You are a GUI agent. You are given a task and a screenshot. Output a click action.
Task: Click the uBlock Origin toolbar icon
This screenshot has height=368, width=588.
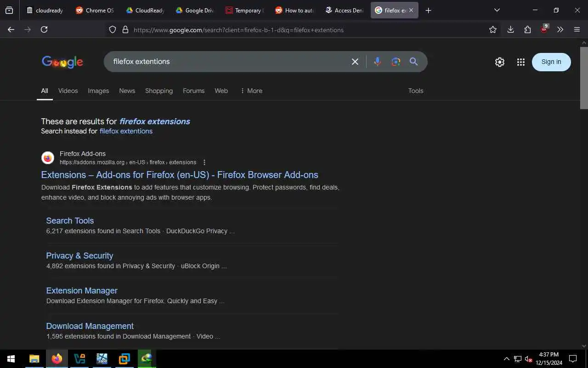[x=544, y=29]
